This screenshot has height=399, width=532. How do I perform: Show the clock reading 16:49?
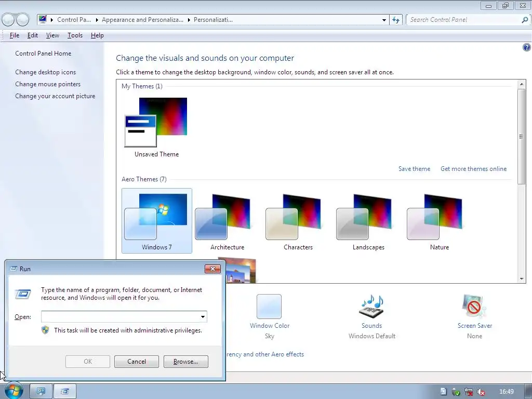pos(506,392)
